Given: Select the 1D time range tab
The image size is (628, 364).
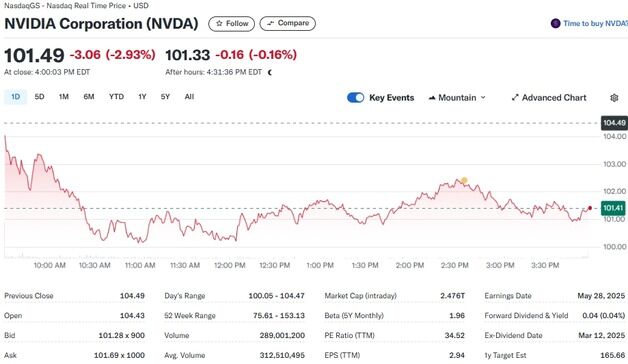Looking at the screenshot, I should pos(15,97).
